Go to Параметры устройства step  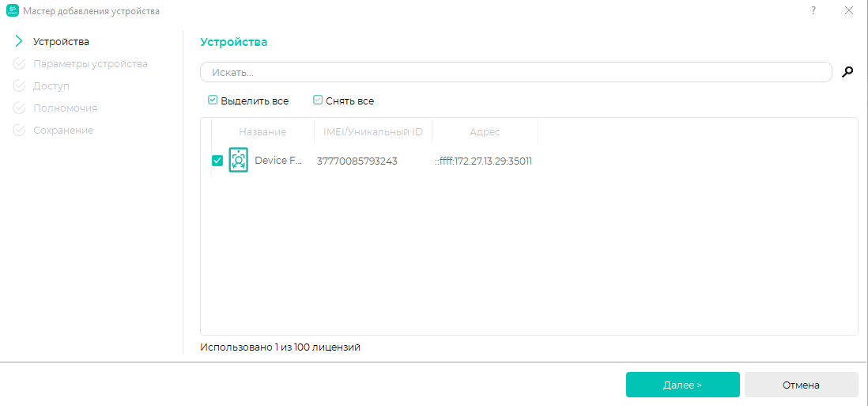tap(90, 63)
